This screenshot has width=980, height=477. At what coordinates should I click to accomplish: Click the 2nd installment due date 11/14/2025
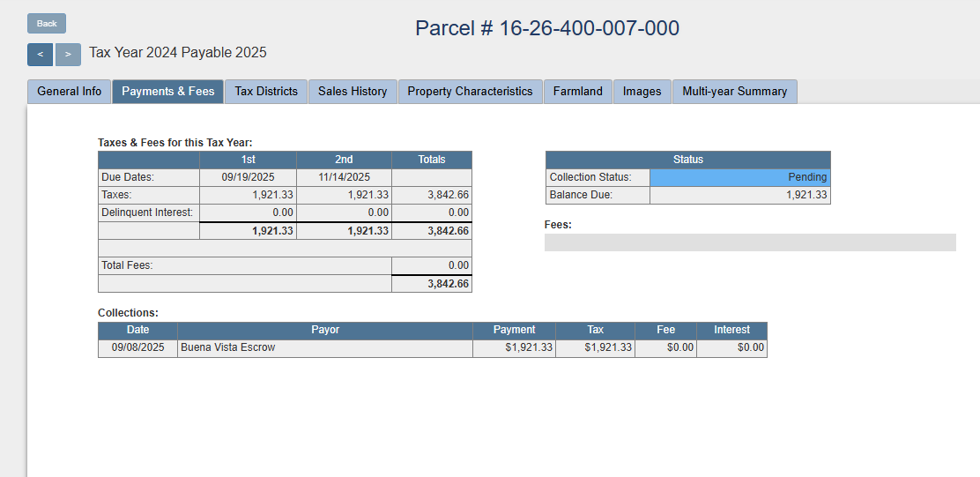pos(344,177)
